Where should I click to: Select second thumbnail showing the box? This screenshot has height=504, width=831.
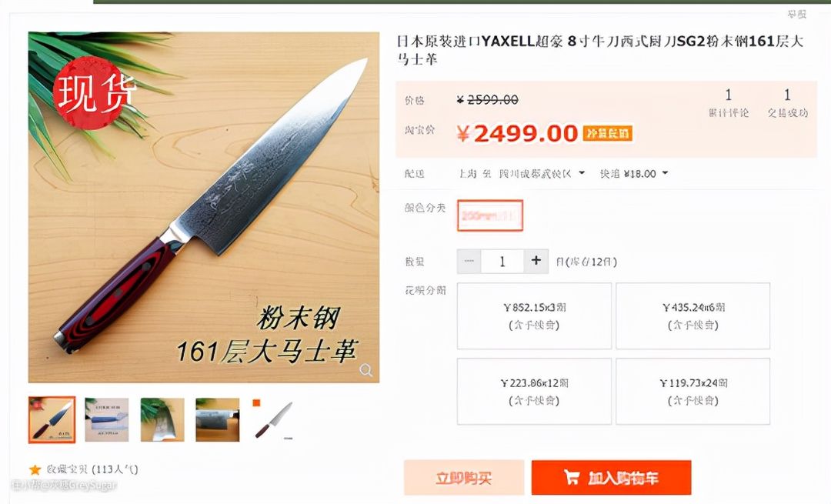106,419
